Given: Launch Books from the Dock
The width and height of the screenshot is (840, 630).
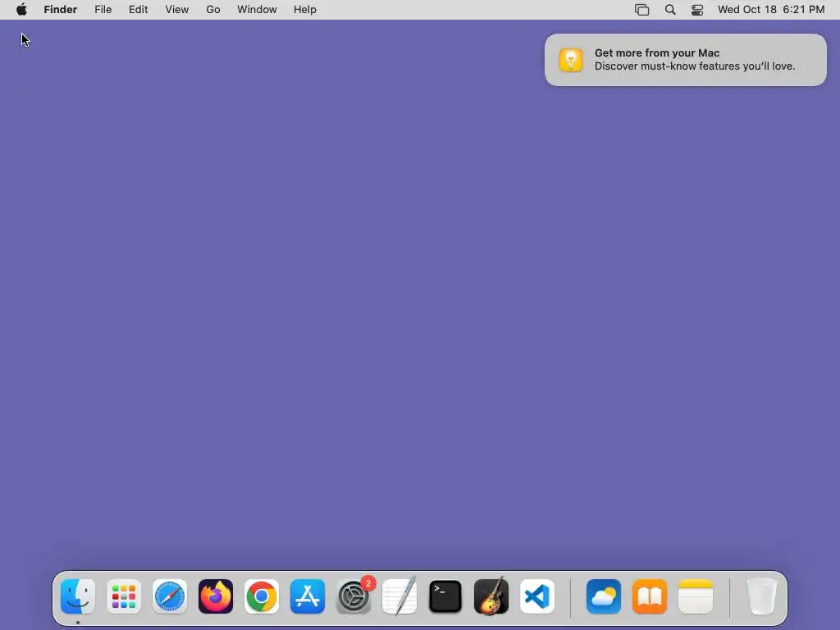Looking at the screenshot, I should click(x=650, y=596).
